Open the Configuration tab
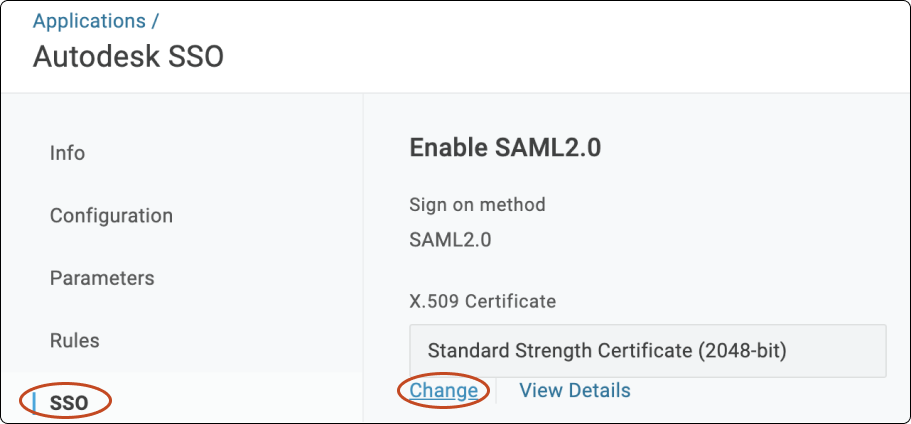This screenshot has height=424, width=911. coord(111,215)
